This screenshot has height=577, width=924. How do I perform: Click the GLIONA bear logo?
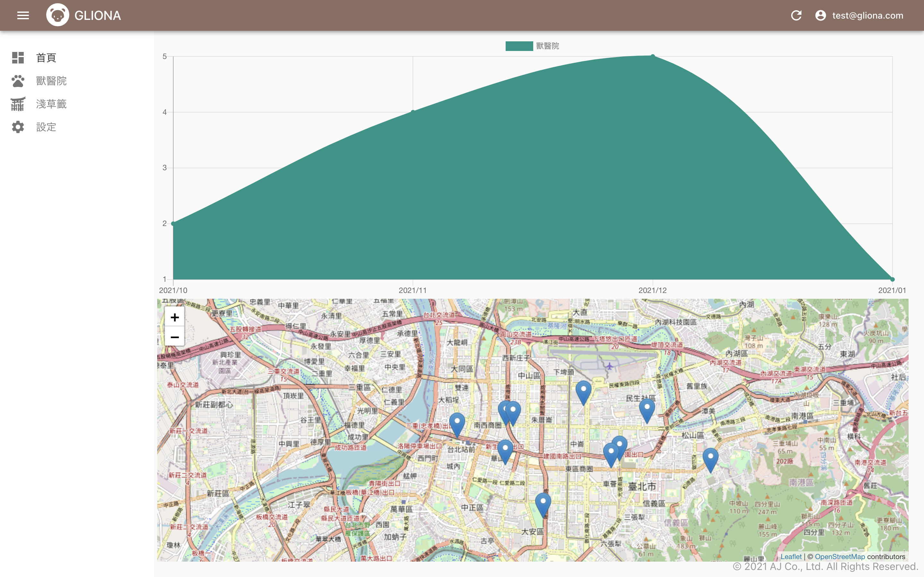pyautogui.click(x=58, y=15)
